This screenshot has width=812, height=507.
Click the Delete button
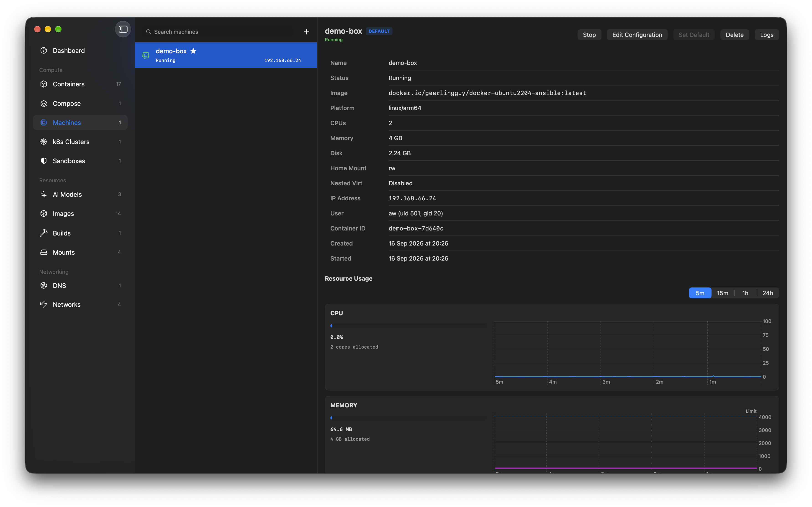click(735, 35)
